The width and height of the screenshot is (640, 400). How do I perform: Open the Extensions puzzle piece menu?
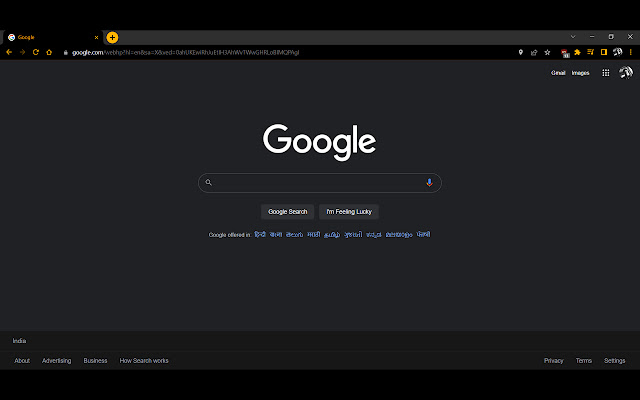[x=577, y=52]
